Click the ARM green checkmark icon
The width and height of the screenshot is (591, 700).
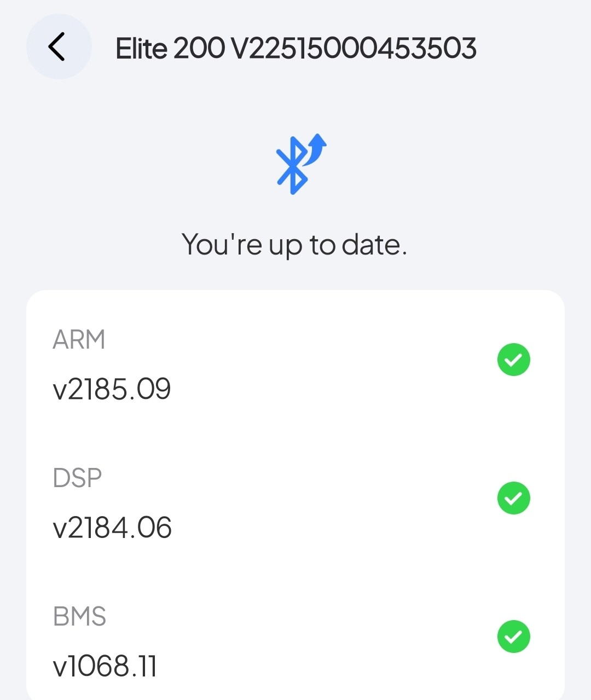point(513,360)
